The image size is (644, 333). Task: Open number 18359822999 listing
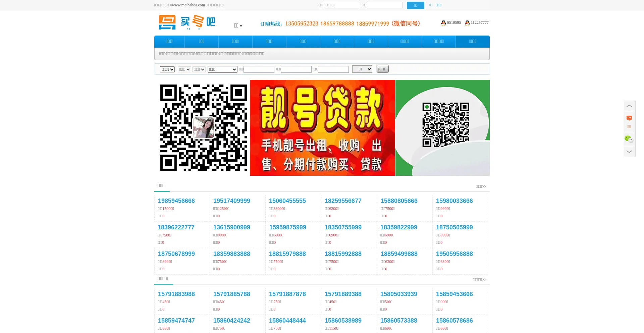[x=399, y=227]
